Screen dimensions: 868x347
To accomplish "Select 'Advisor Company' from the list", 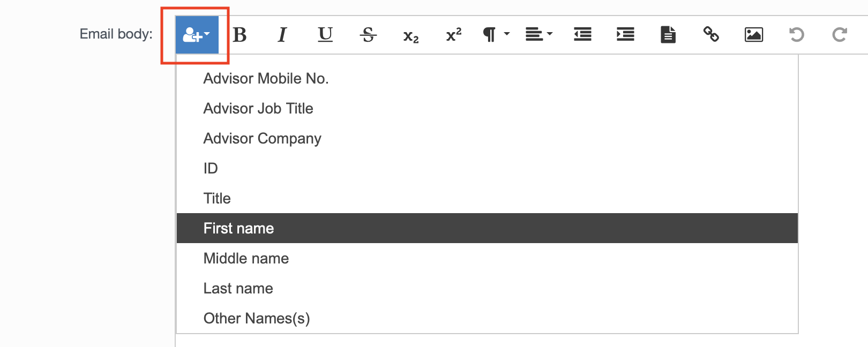I will (262, 138).
